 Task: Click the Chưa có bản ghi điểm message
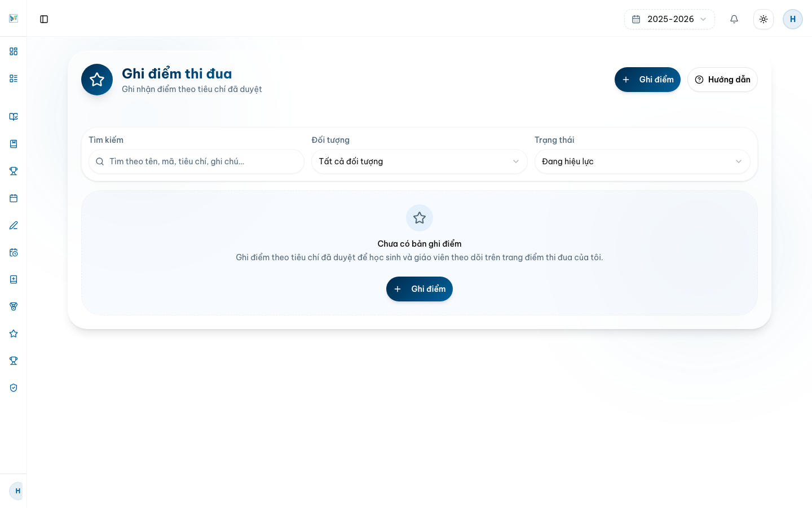click(420, 244)
